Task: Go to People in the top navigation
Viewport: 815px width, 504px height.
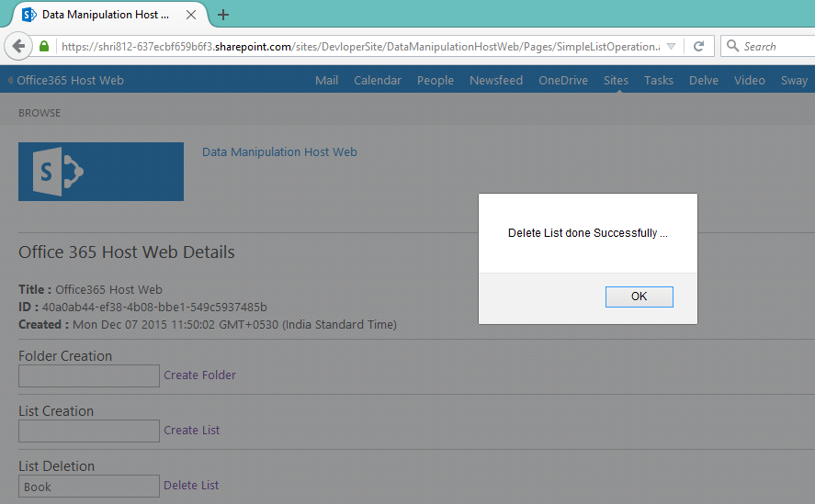Action: (x=435, y=81)
